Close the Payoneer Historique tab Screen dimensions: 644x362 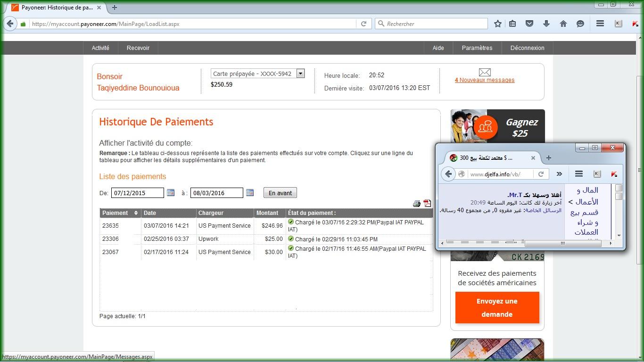click(99, 8)
